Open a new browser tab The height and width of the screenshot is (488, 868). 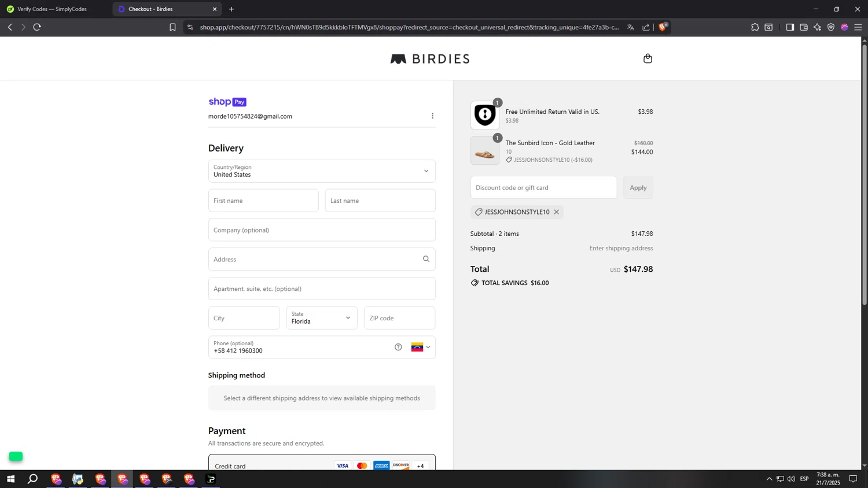tap(231, 9)
